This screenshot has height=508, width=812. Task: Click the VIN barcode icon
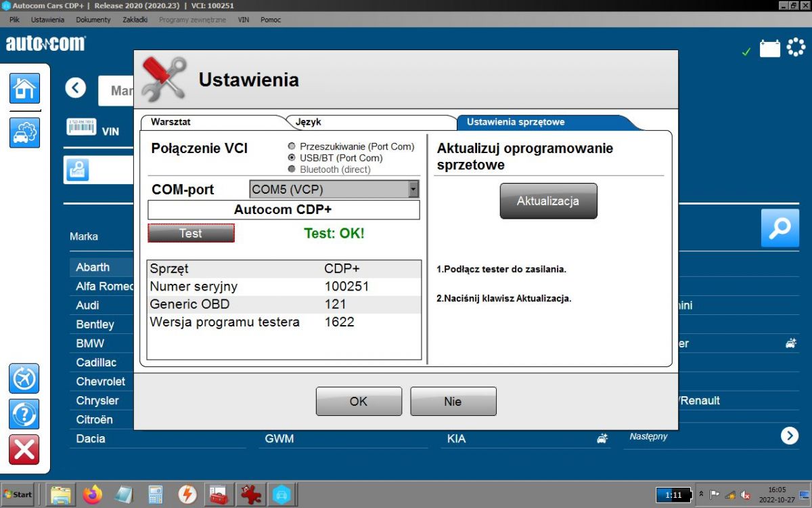pyautogui.click(x=81, y=127)
